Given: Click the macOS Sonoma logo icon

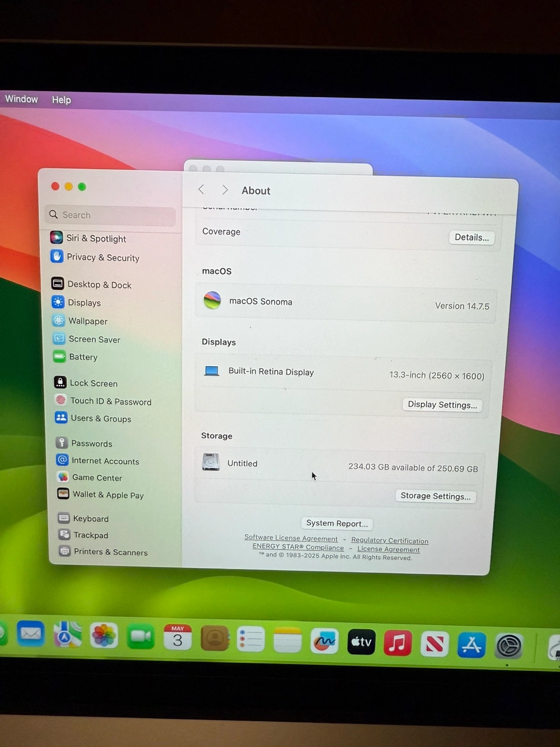Looking at the screenshot, I should [212, 300].
